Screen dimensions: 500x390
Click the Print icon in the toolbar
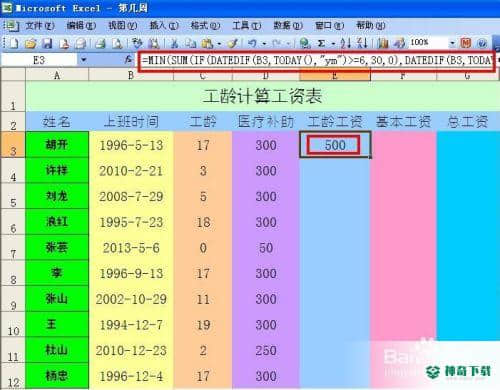pos(100,43)
